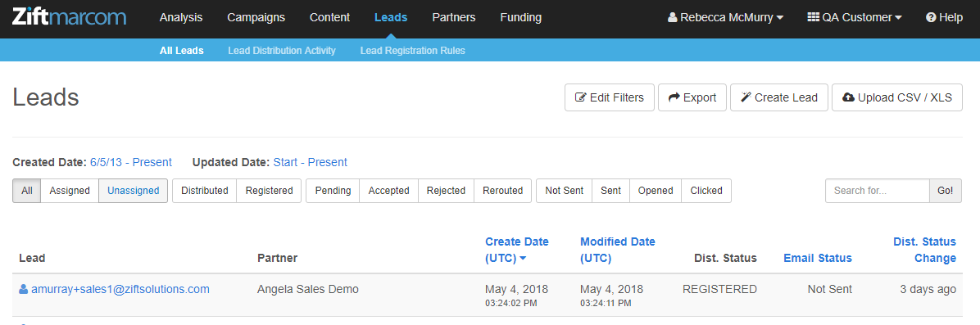Toggle the Not Sent filter
The width and height of the screenshot is (980, 325).
point(564,191)
